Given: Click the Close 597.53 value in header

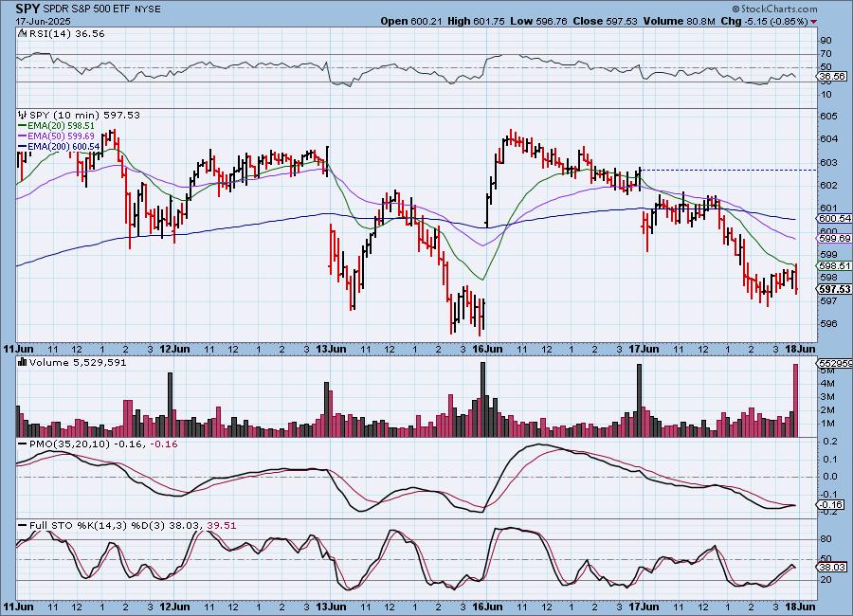Looking at the screenshot, I should (x=605, y=21).
